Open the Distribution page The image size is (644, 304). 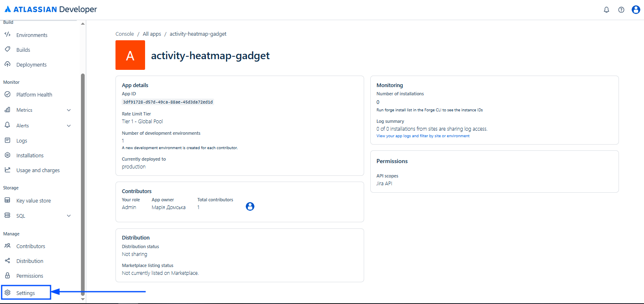point(30,261)
